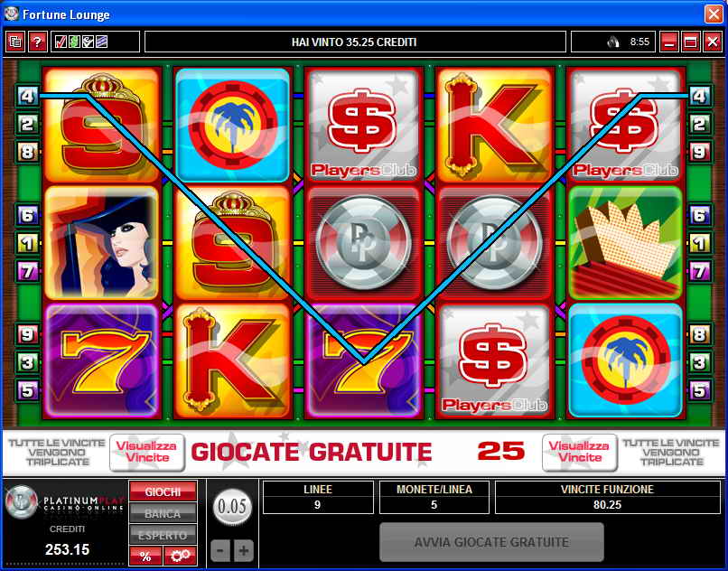The image size is (728, 571).
Task: Click the red question mark help icon
Action: click(38, 42)
